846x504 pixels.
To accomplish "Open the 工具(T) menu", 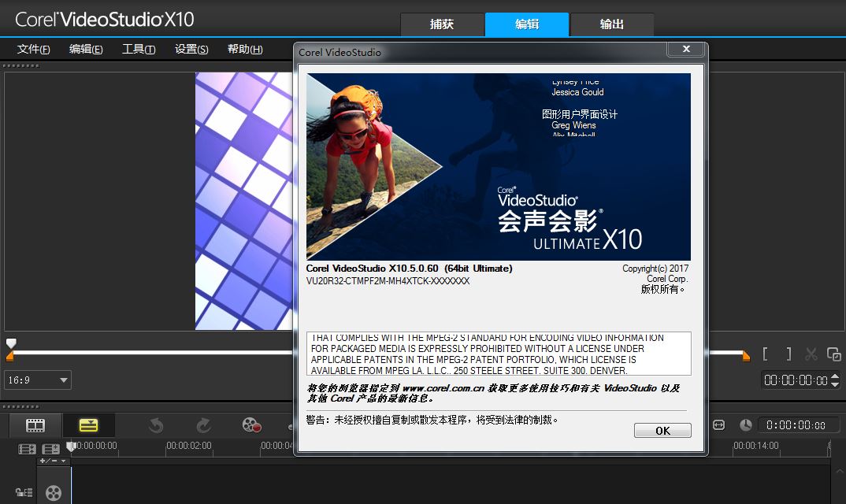I will [139, 49].
